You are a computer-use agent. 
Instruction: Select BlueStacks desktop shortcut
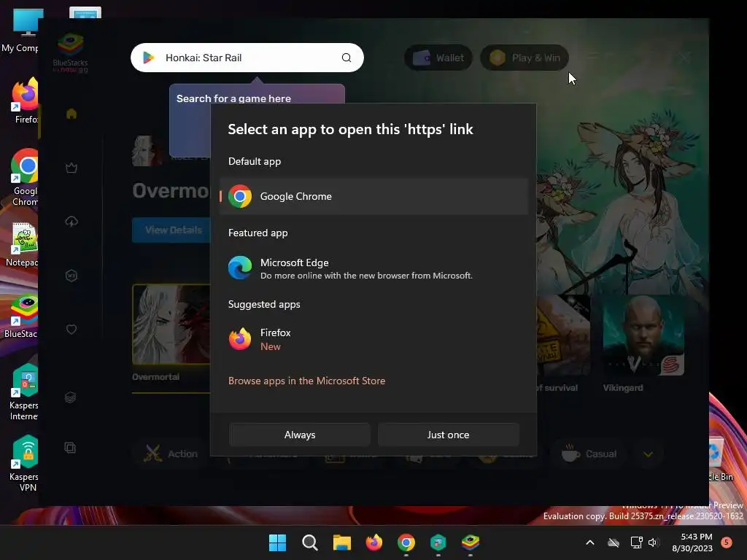21,316
